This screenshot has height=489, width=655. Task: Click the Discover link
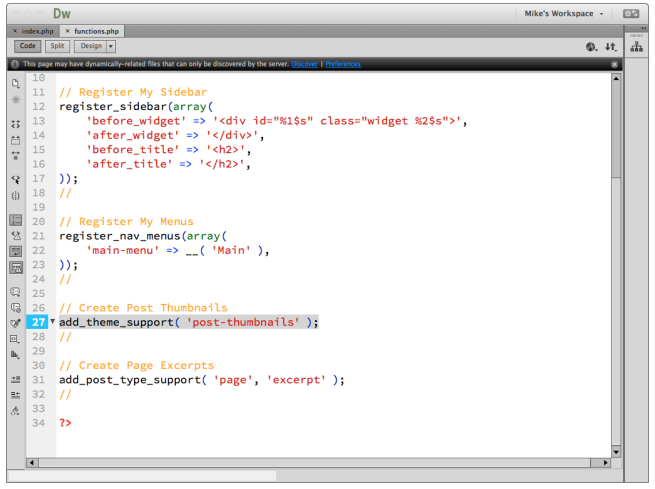click(x=305, y=64)
